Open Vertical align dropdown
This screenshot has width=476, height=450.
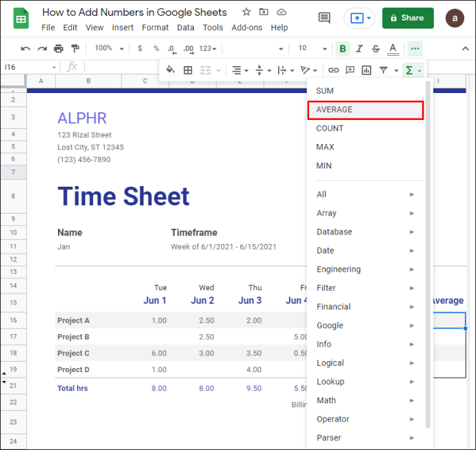point(263,70)
